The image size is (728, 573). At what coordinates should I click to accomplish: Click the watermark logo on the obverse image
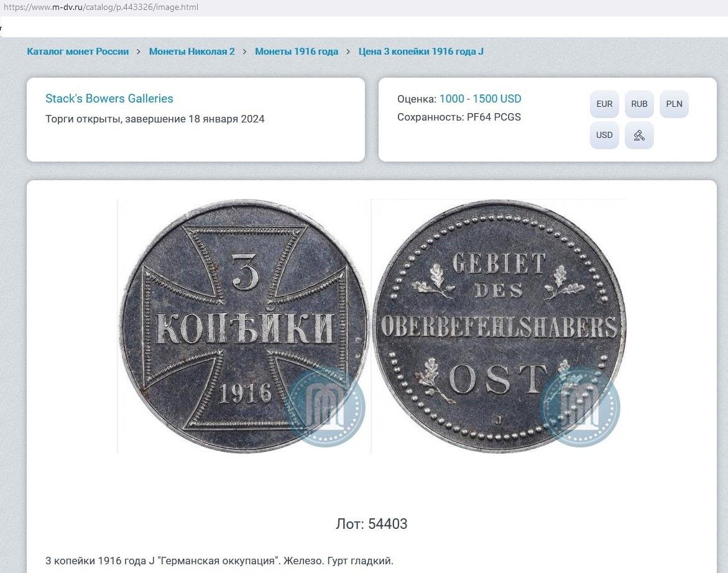click(326, 407)
